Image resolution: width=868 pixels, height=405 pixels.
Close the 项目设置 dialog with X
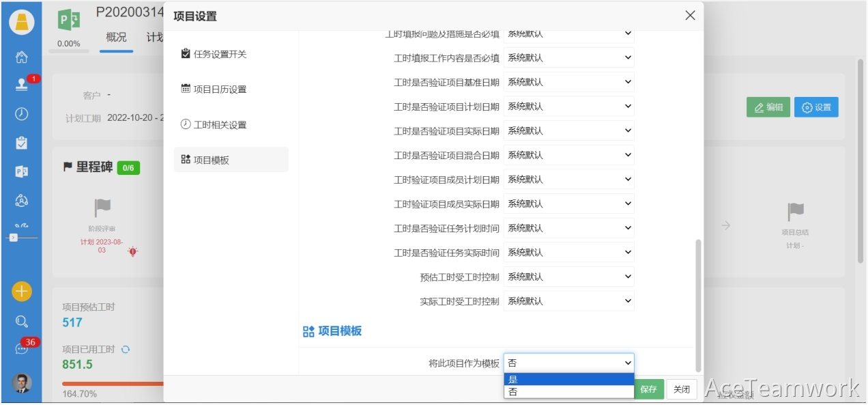690,16
